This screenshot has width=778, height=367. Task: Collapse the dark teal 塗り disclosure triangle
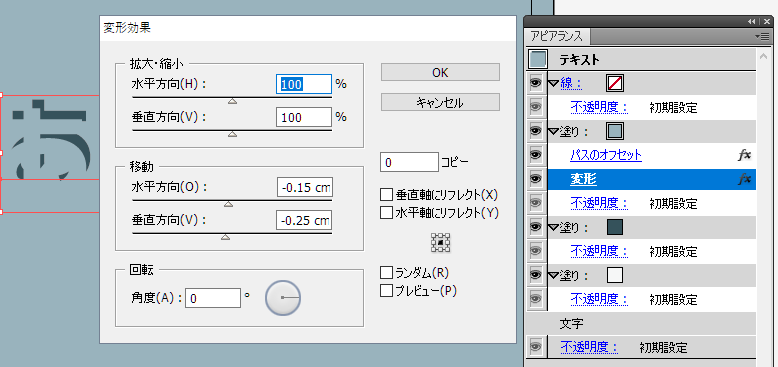(x=553, y=228)
